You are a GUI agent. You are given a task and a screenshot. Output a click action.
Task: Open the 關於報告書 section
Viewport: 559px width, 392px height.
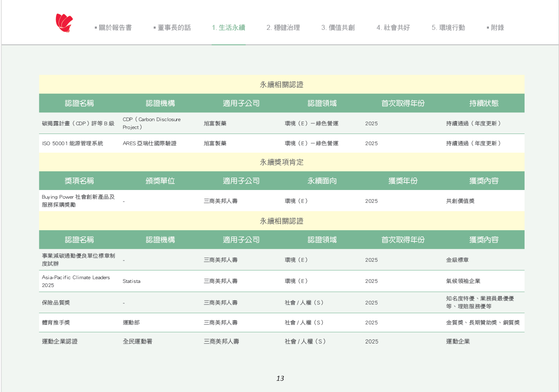click(x=113, y=28)
